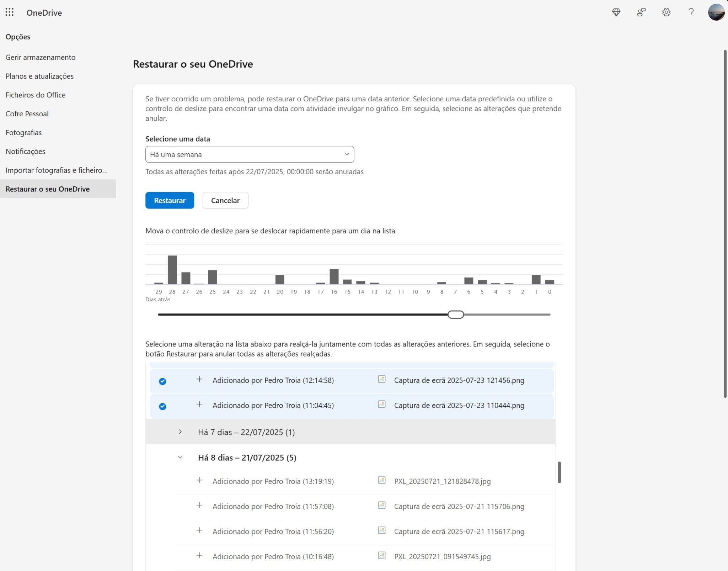Collapse the 'Há 8 dias – 21/07/2025' group

[180, 458]
